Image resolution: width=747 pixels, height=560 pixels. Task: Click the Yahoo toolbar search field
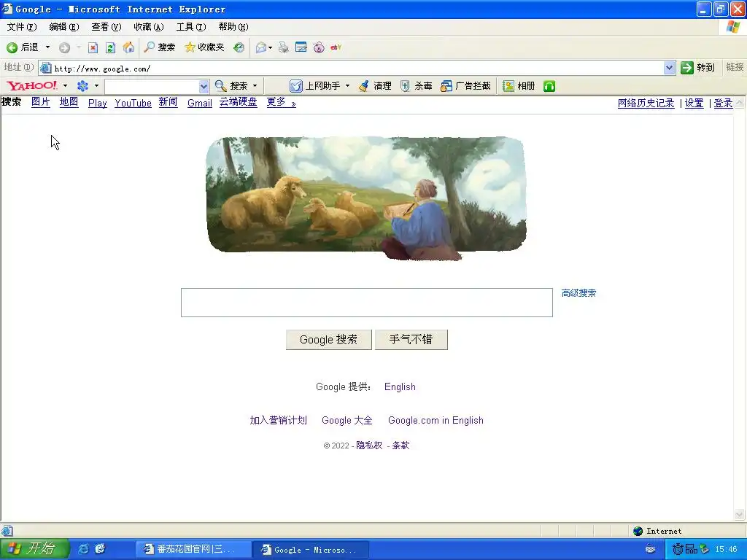pos(152,86)
